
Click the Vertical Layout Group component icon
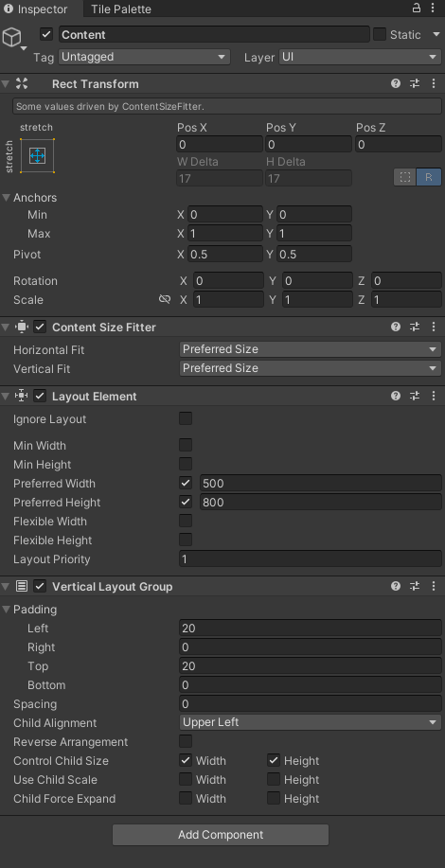[22, 586]
